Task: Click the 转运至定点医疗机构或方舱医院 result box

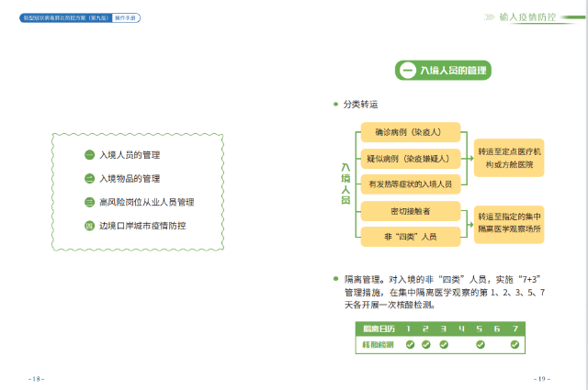Action: click(510, 157)
